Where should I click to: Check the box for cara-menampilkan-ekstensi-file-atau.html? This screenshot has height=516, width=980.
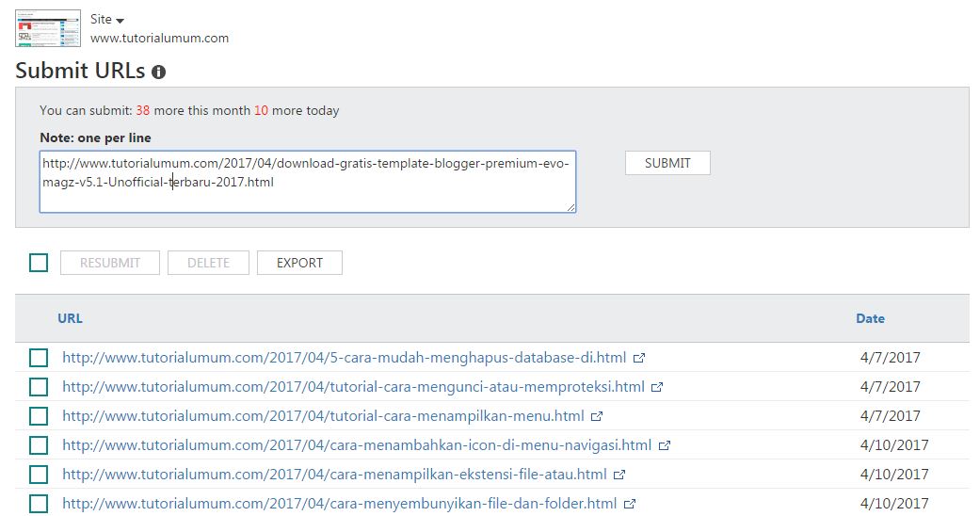tap(39, 475)
